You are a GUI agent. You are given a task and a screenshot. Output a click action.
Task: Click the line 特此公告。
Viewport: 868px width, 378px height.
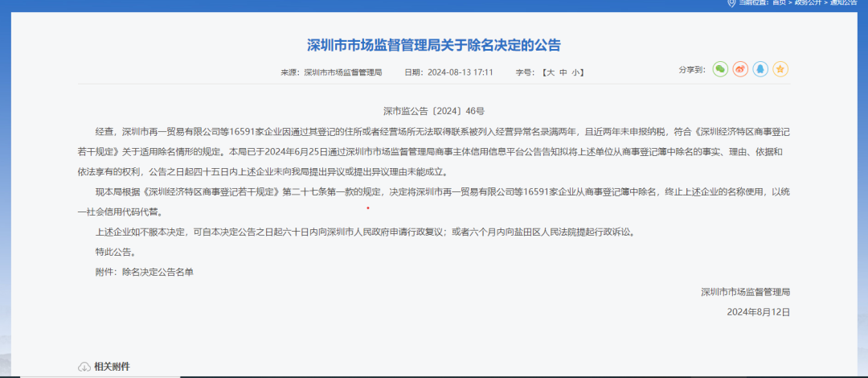coord(116,253)
